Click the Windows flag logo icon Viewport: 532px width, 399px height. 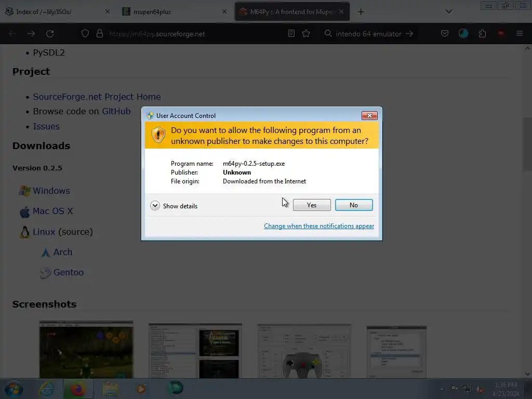(x=24, y=191)
